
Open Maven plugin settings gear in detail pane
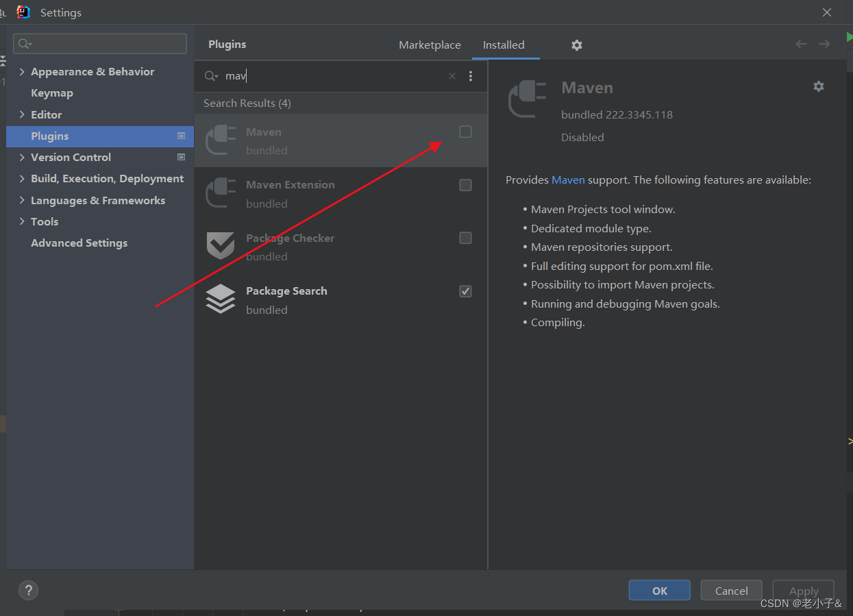819,86
